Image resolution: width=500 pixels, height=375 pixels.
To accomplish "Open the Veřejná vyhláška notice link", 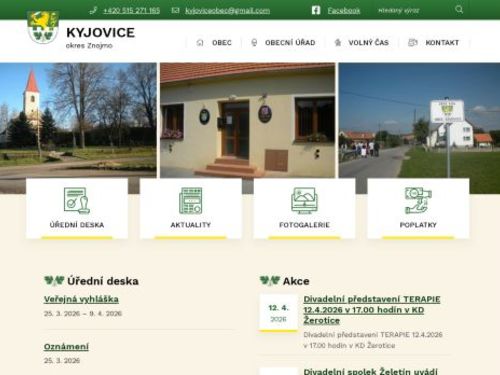I will (81, 299).
